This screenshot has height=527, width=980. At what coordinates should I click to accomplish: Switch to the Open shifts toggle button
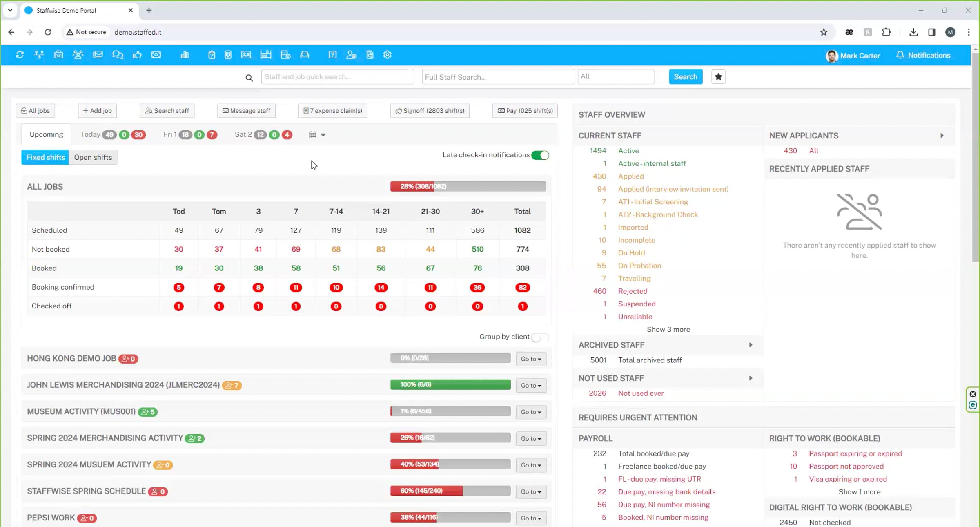coord(93,157)
